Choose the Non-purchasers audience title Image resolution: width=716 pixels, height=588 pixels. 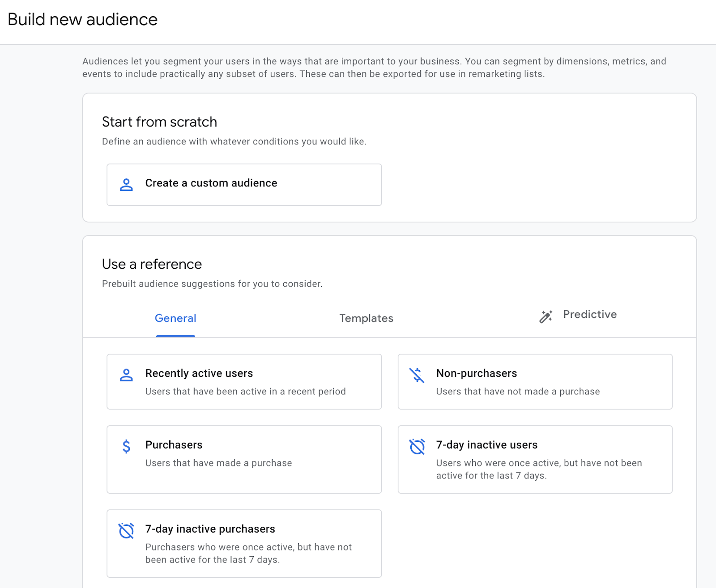(477, 373)
